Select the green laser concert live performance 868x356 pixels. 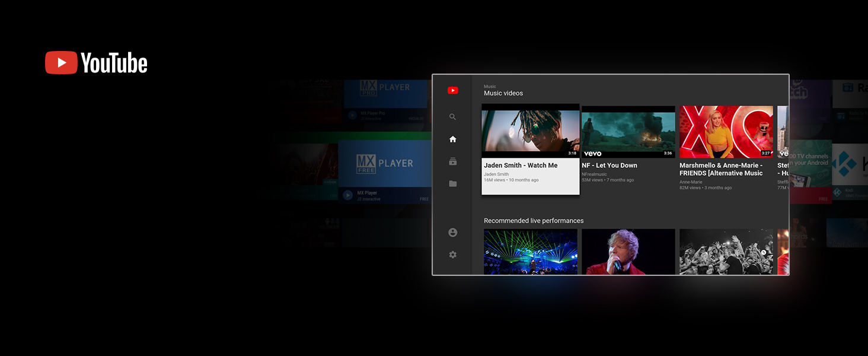[x=530, y=252]
